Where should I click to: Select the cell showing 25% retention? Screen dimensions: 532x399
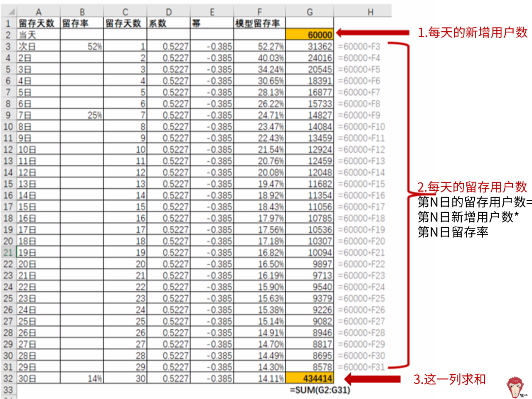coord(81,115)
